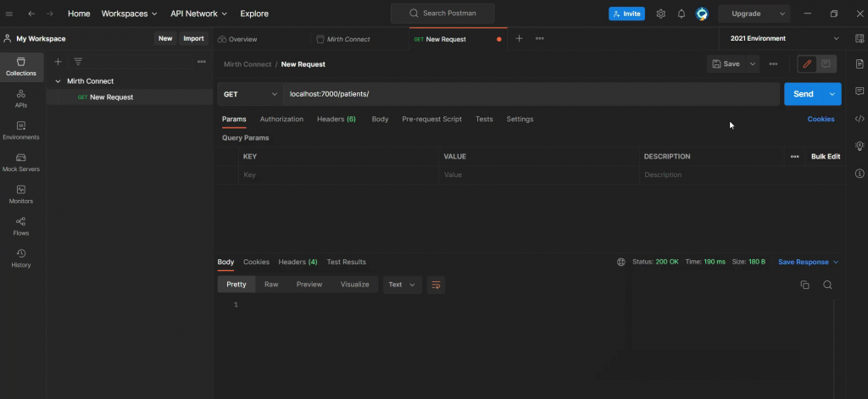868x399 pixels.
Task: Switch response view to Visualize
Action: (354, 285)
